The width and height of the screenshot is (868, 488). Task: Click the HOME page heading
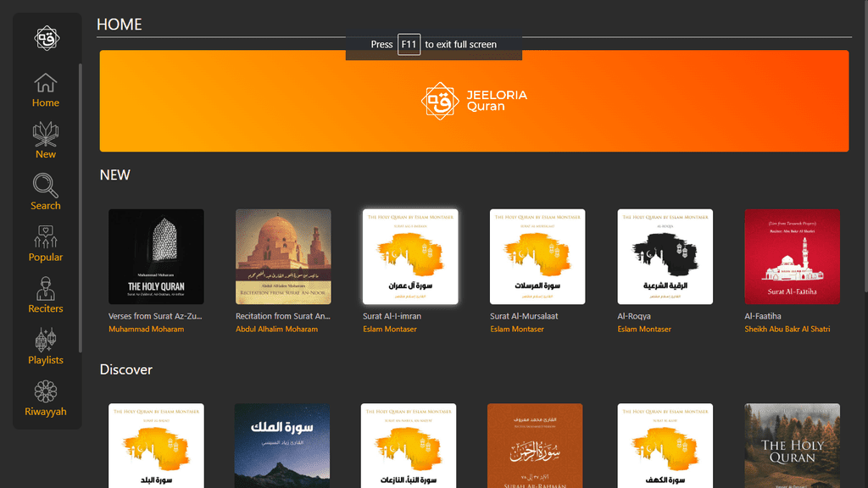pyautogui.click(x=119, y=25)
